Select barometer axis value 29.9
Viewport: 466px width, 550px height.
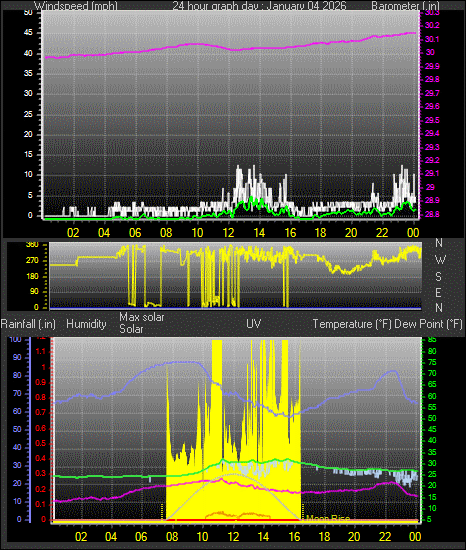432,66
